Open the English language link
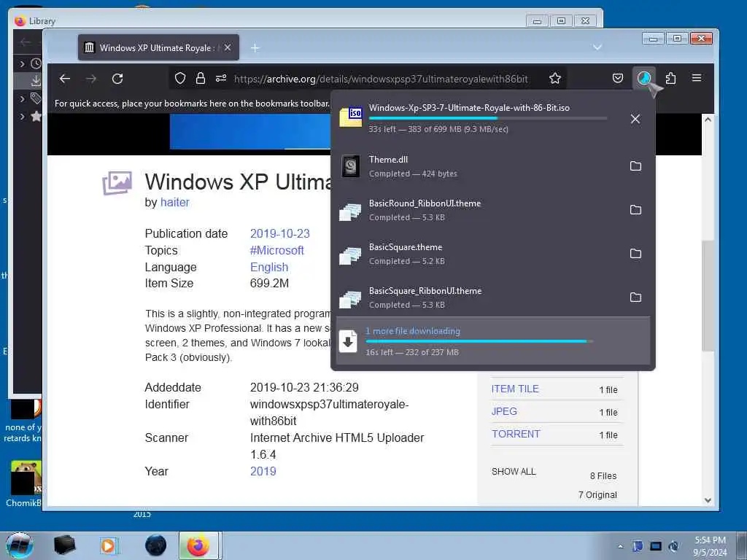Image resolution: width=747 pixels, height=560 pixels. click(269, 267)
